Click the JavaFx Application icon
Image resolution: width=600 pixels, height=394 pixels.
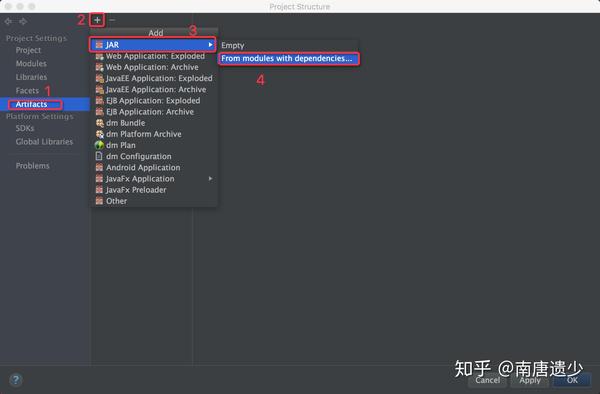pyautogui.click(x=99, y=178)
